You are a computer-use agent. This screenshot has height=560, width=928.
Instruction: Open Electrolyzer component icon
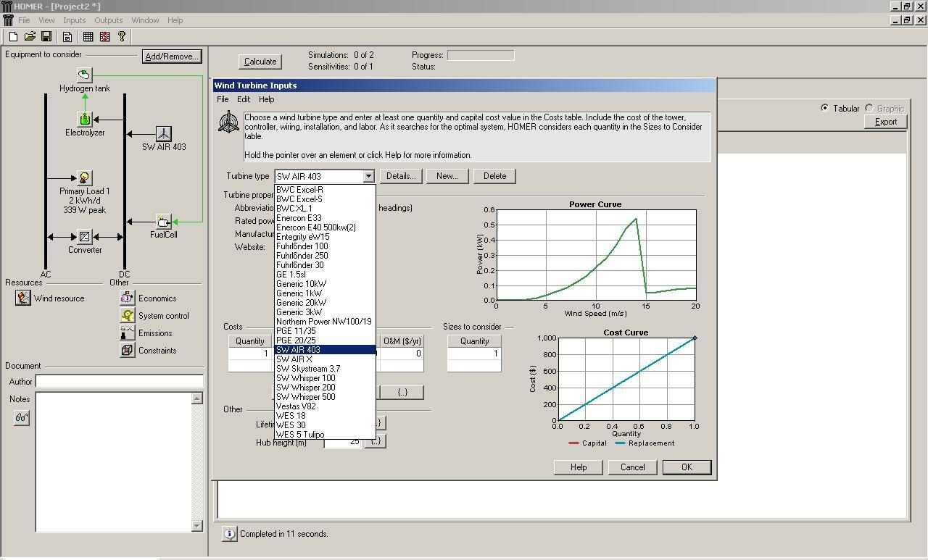click(x=85, y=120)
